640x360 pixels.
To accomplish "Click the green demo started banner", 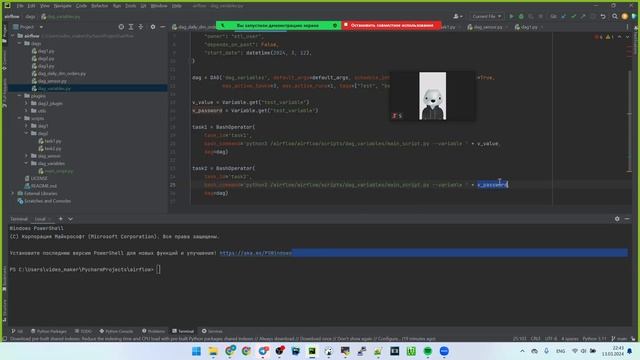I will coord(278,25).
